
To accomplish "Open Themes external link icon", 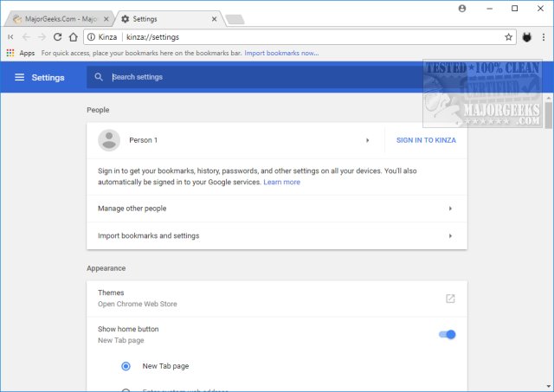I will (450, 299).
